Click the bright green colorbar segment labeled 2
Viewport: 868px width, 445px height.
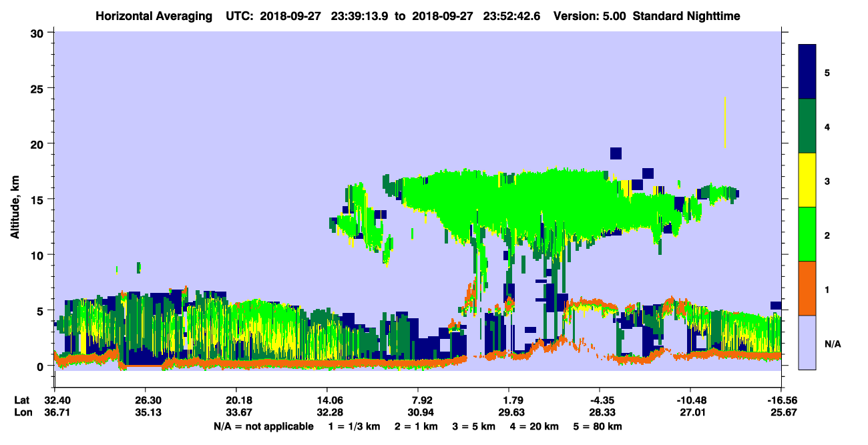coord(807,234)
